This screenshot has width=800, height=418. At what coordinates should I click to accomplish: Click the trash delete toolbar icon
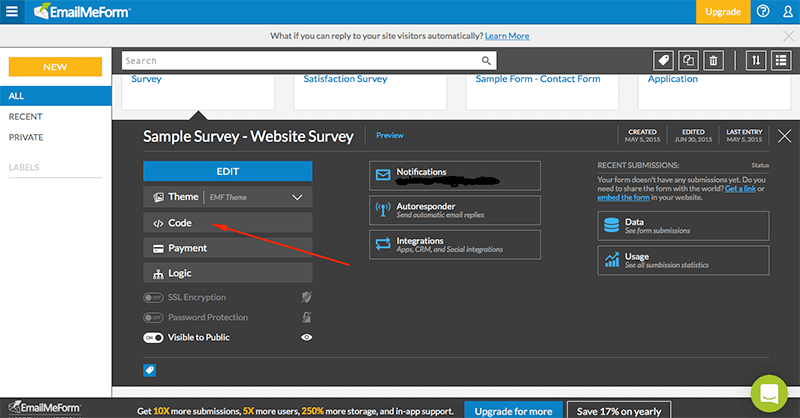click(x=713, y=61)
